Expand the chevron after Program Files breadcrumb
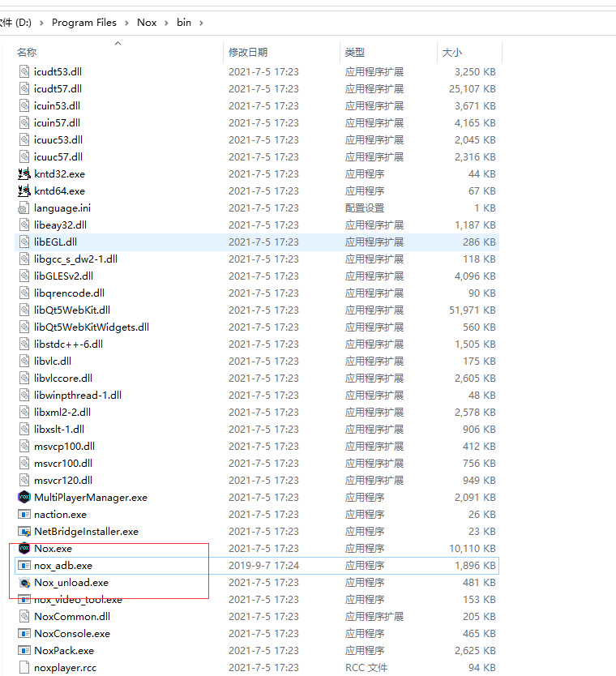The width and height of the screenshot is (616, 676). [126, 23]
